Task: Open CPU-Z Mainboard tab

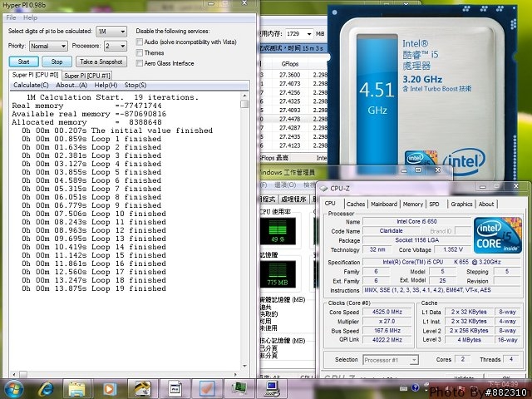Action: [x=384, y=204]
